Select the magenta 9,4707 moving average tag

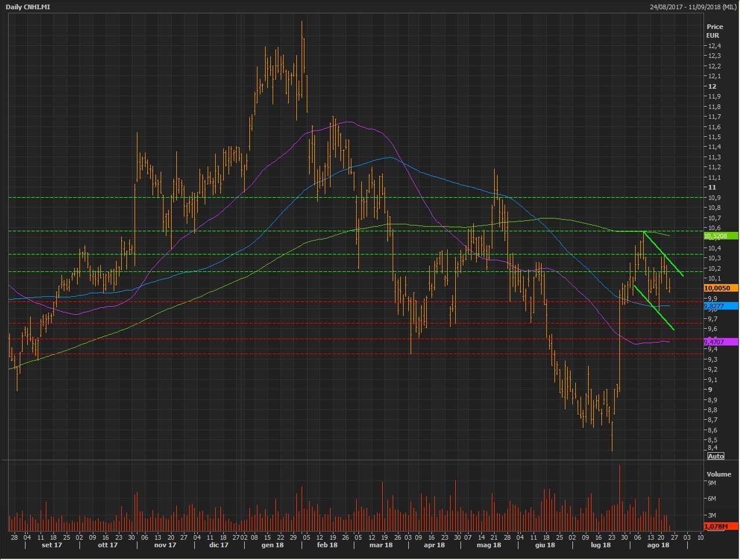click(x=720, y=342)
